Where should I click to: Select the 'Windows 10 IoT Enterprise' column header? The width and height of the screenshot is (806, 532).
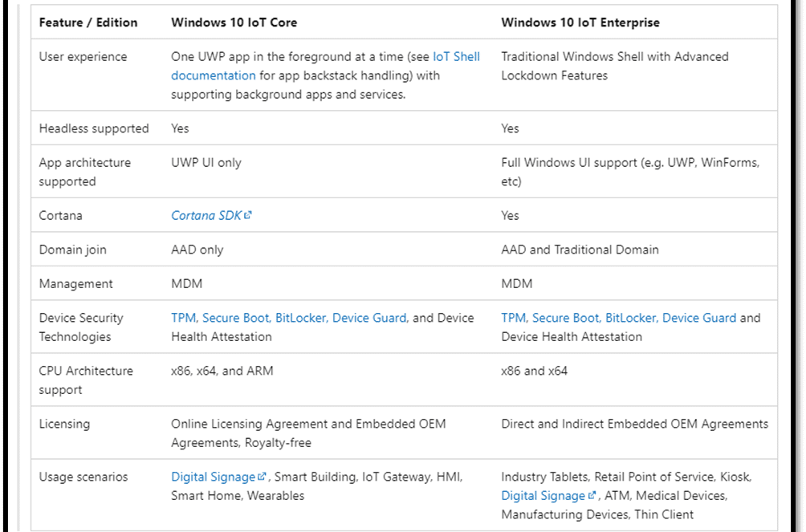pos(580,22)
